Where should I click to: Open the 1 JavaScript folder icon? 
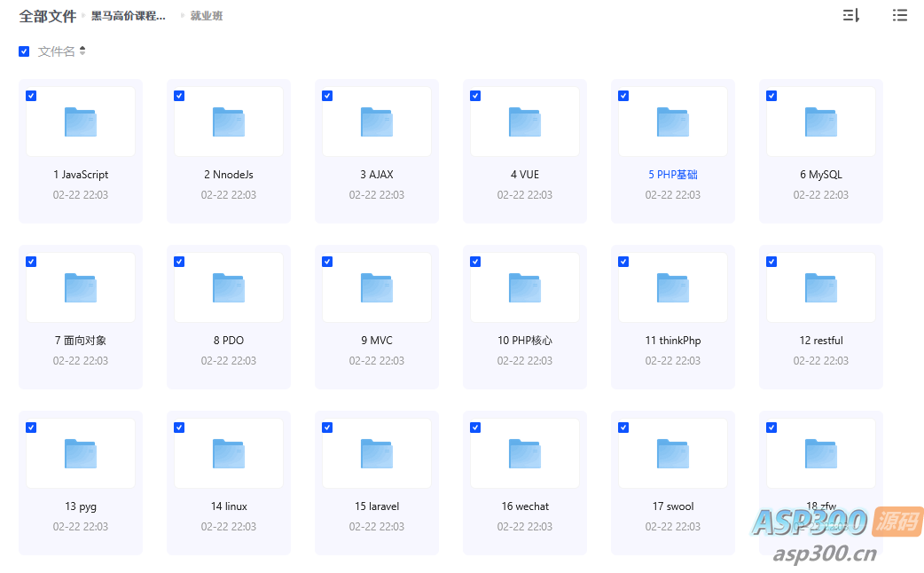[81, 122]
